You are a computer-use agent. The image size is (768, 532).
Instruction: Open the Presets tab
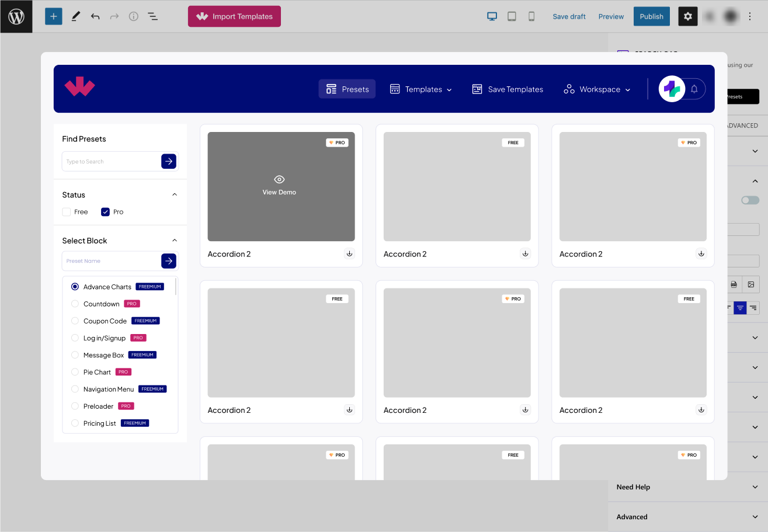coord(347,89)
